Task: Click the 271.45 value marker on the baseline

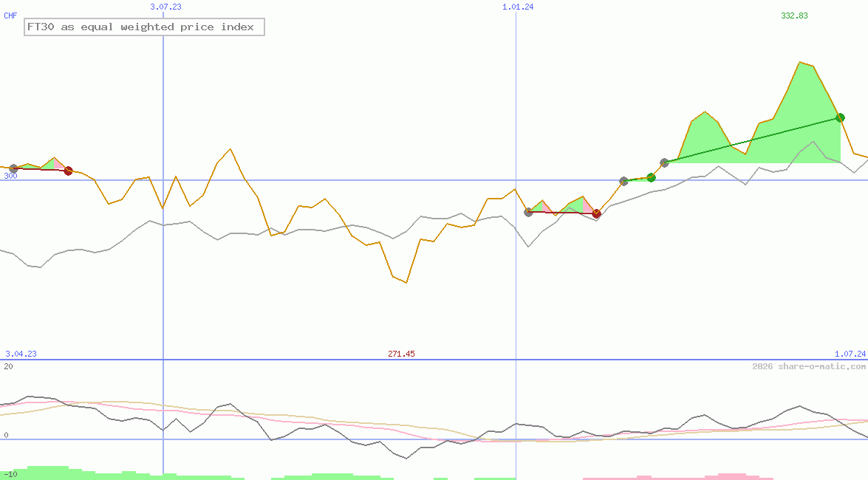Action: (401, 354)
